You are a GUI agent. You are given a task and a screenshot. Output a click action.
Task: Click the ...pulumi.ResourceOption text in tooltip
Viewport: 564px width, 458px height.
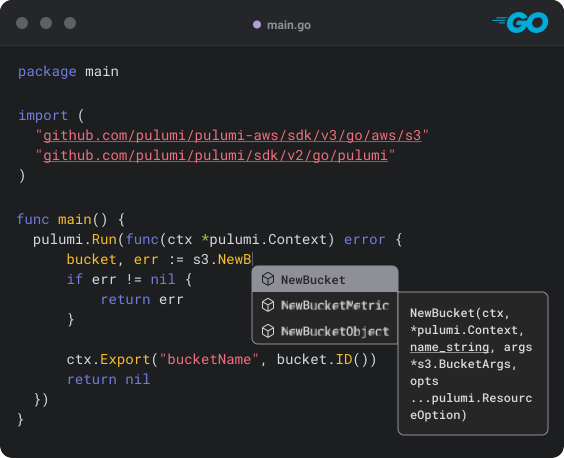pos(471,407)
